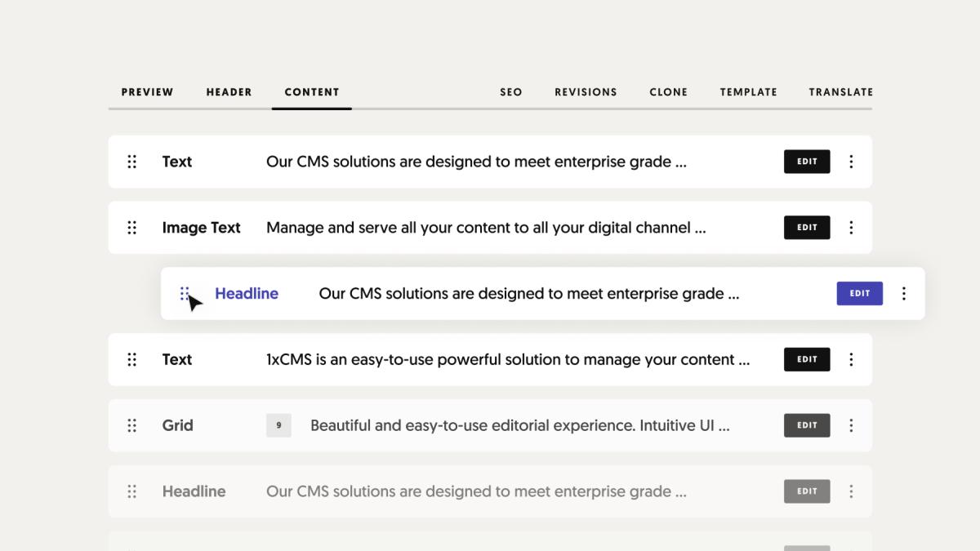Switch to the TEMPLATE tab
This screenshot has width=980, height=551.
click(x=748, y=92)
